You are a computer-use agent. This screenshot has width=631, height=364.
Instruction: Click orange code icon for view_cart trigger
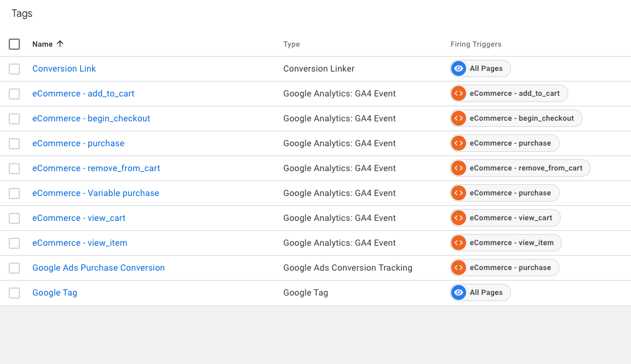459,218
